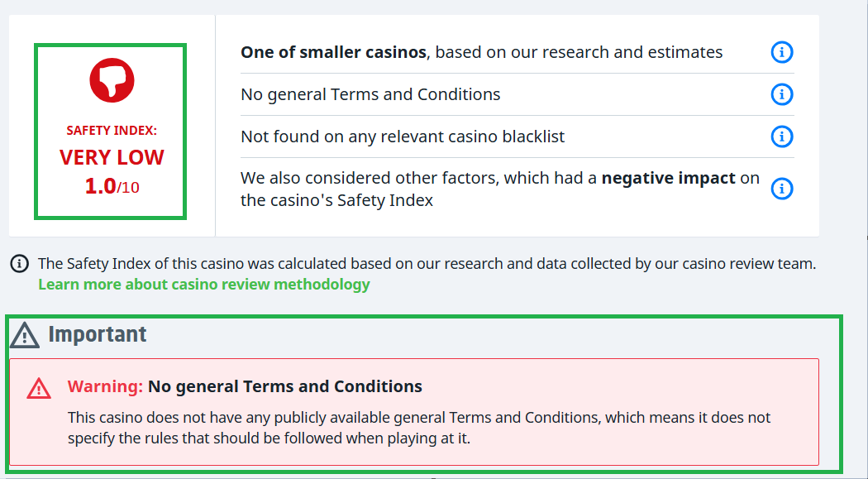This screenshot has height=479, width=868.
Task: Click red warning triangle in alert box
Action: 39,387
